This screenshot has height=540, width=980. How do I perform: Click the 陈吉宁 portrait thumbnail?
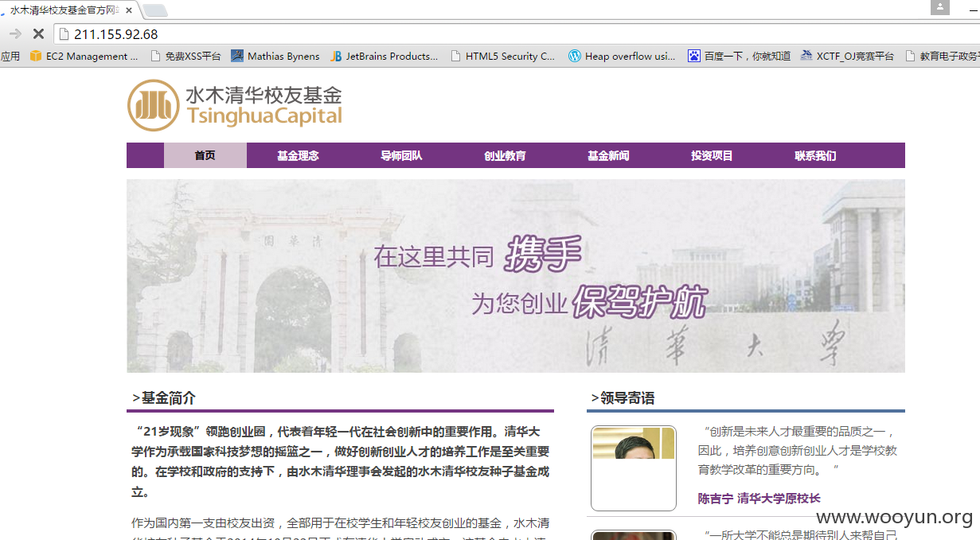[x=634, y=468]
